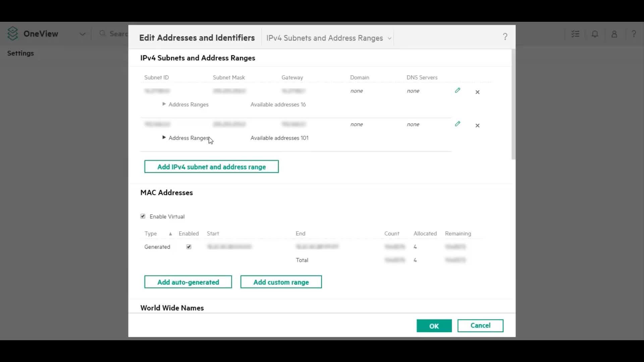The image size is (644, 362).
Task: Remove the second IPv4 subnet row
Action: (x=477, y=125)
